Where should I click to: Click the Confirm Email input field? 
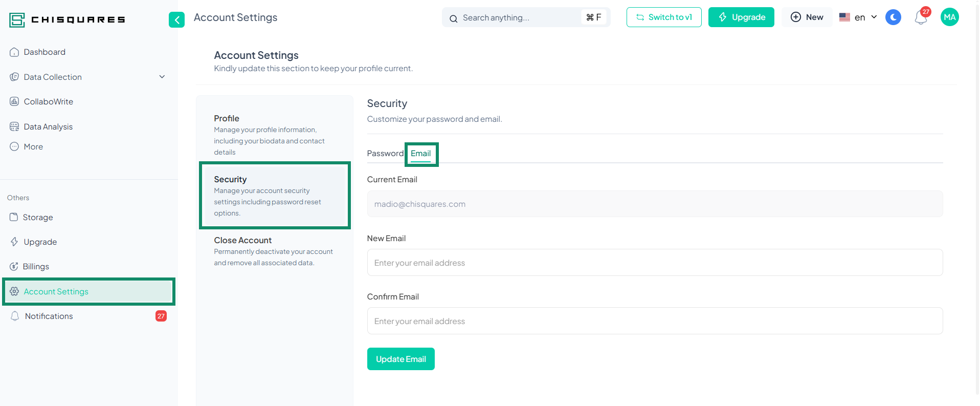655,321
